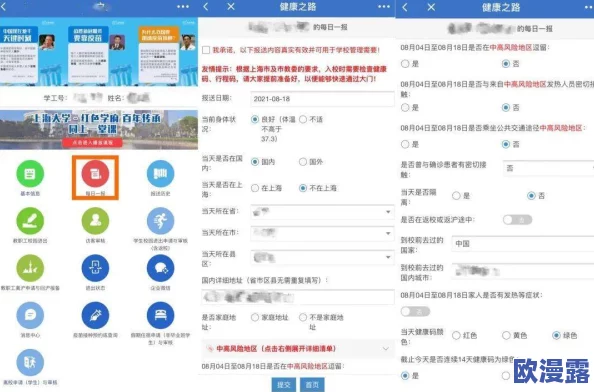This screenshot has width=594, height=392.
Task: Click 中高风险地区 link in first right-screen question
Action: (x=511, y=47)
